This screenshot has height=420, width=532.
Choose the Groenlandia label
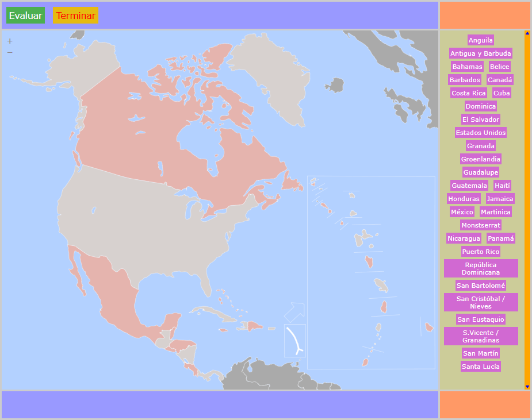(481, 159)
